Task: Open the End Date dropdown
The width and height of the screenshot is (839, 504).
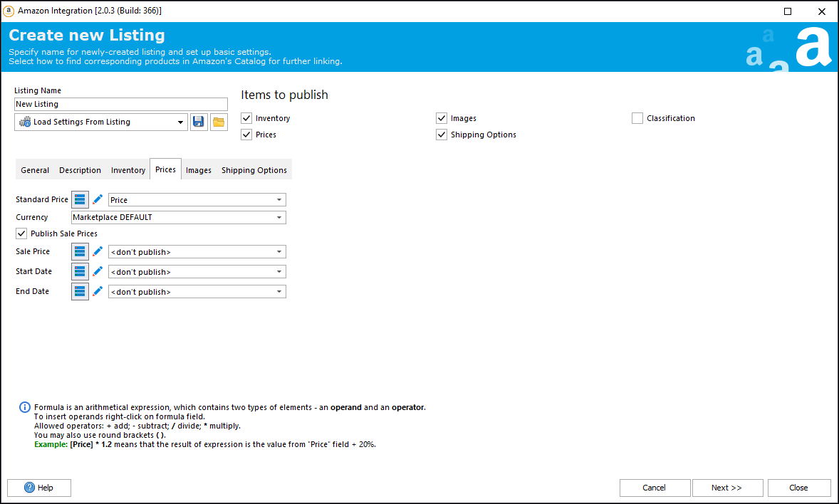Action: click(x=197, y=291)
